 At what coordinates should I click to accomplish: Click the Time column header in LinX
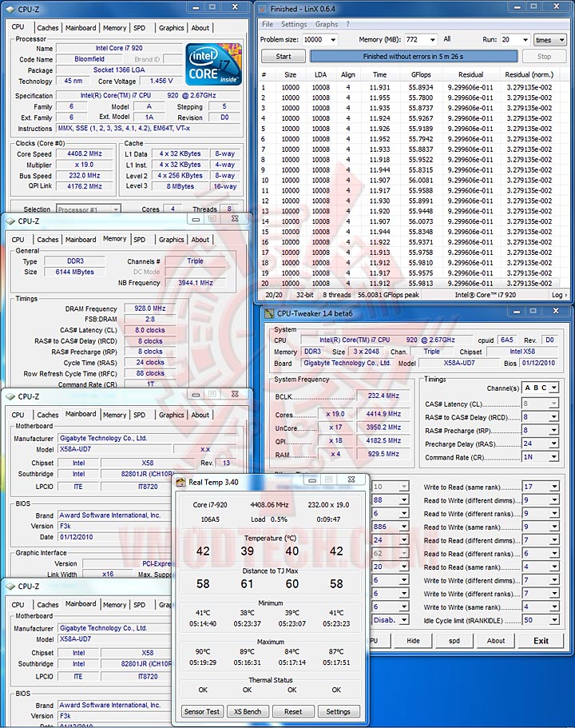pyautogui.click(x=379, y=75)
